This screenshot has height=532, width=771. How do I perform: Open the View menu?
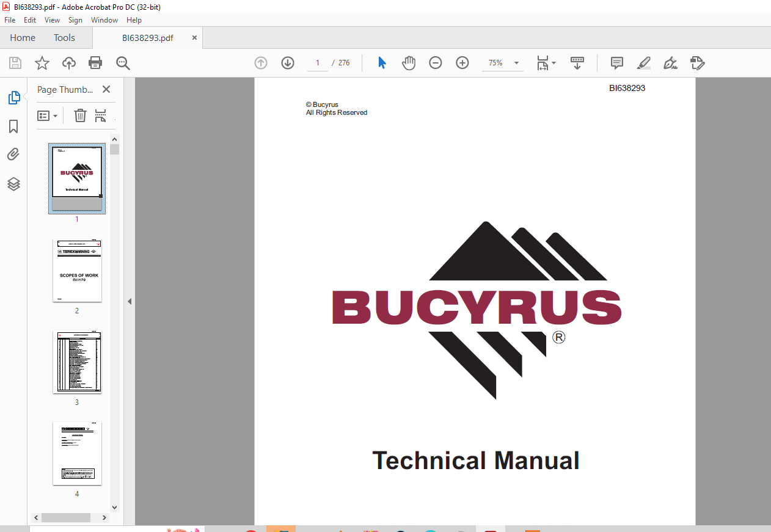click(x=52, y=20)
